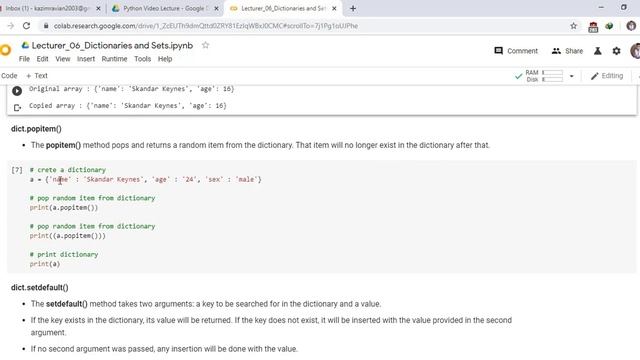Run the cell with the play button
The image size is (640, 360).
pos(17,91)
